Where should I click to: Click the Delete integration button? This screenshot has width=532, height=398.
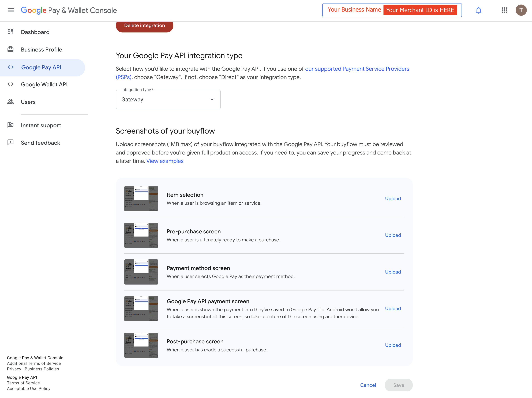point(144,26)
